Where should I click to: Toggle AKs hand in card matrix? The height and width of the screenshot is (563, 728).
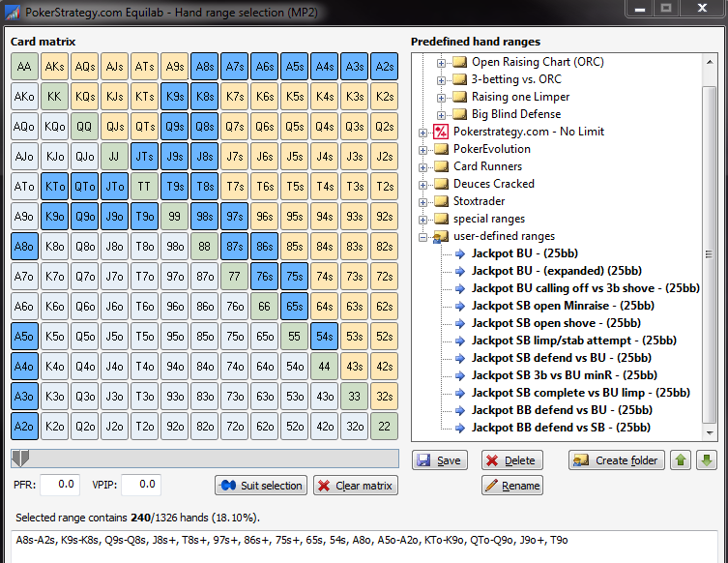pos(54,67)
